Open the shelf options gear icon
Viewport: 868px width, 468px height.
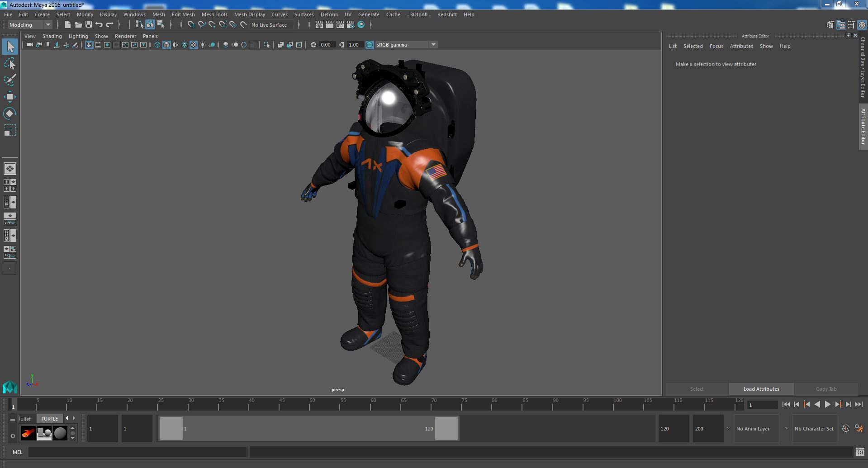click(x=13, y=436)
